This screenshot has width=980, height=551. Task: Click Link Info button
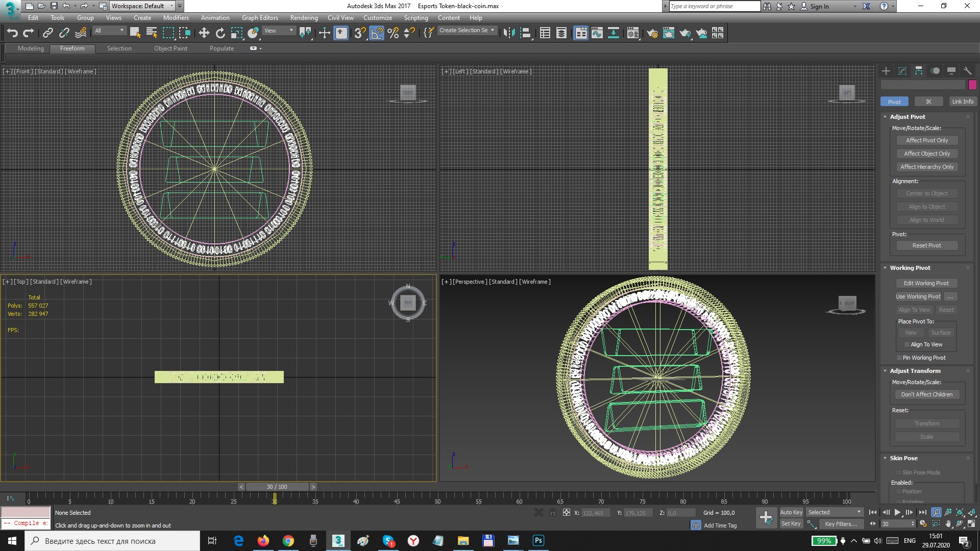[x=963, y=102]
